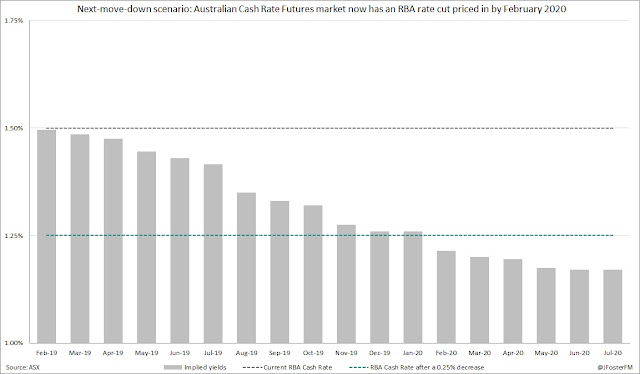Click the Feb-20 x-axis label
The height and width of the screenshot is (374, 640).
[446, 353]
